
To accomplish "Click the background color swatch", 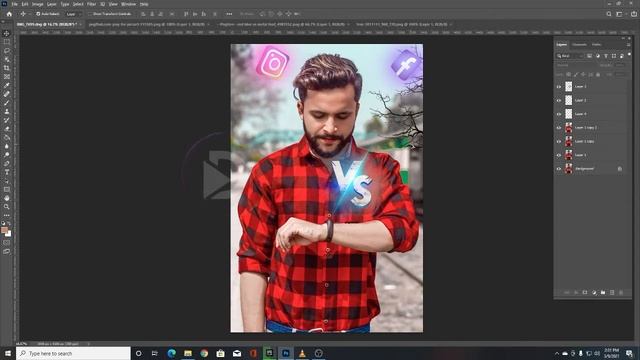I will (9, 234).
